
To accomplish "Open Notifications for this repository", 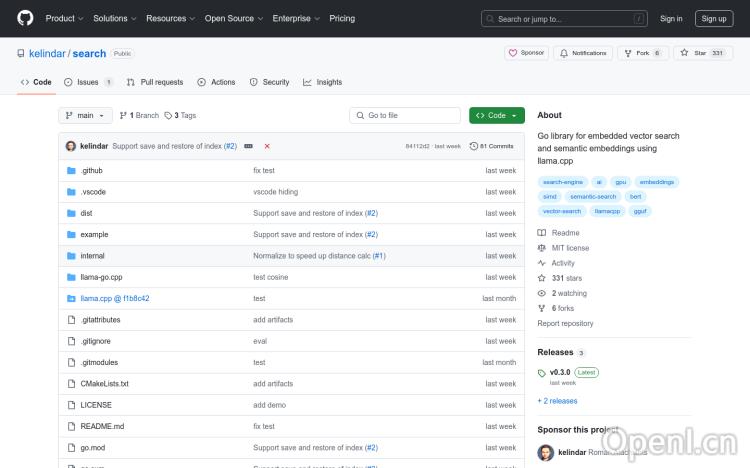I will 583,53.
